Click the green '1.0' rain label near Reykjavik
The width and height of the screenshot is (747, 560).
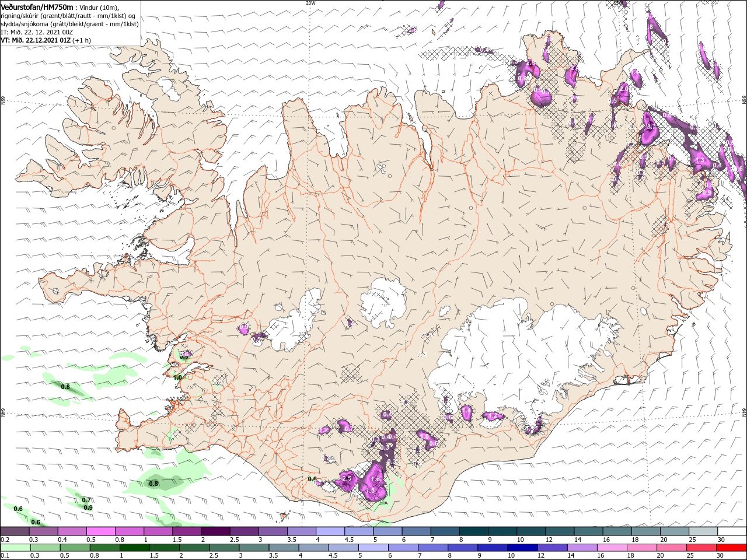[177, 377]
